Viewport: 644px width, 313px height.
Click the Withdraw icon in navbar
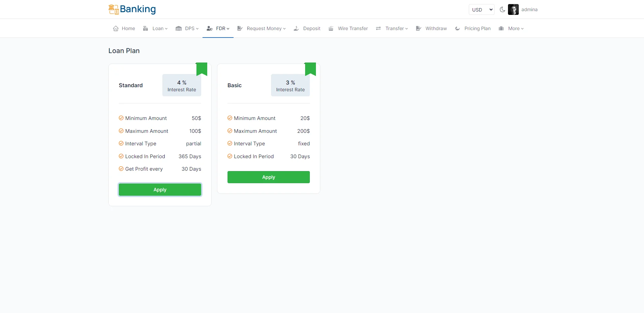click(419, 28)
